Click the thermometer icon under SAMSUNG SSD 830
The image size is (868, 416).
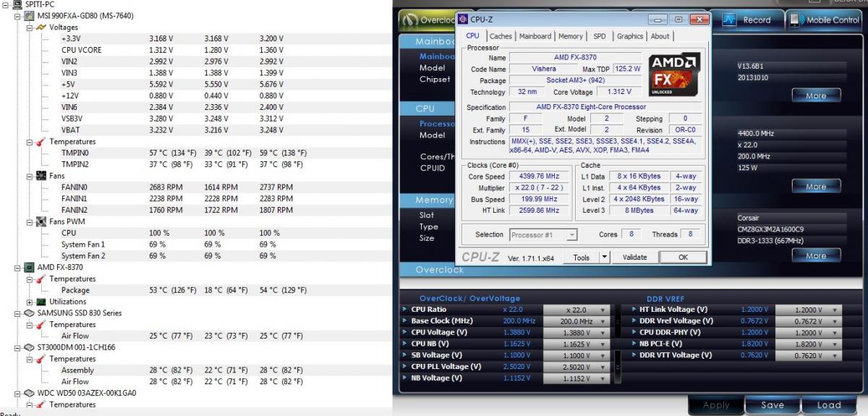tap(41, 325)
